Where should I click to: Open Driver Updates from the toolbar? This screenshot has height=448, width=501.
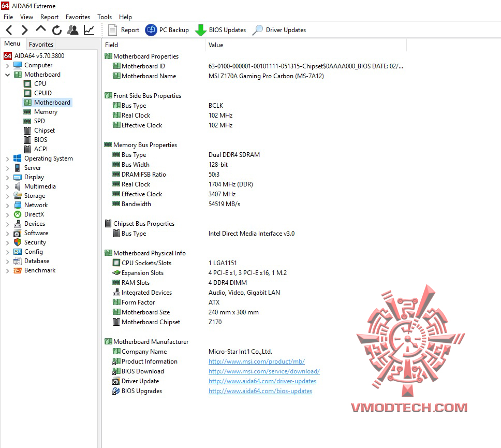pyautogui.click(x=279, y=30)
